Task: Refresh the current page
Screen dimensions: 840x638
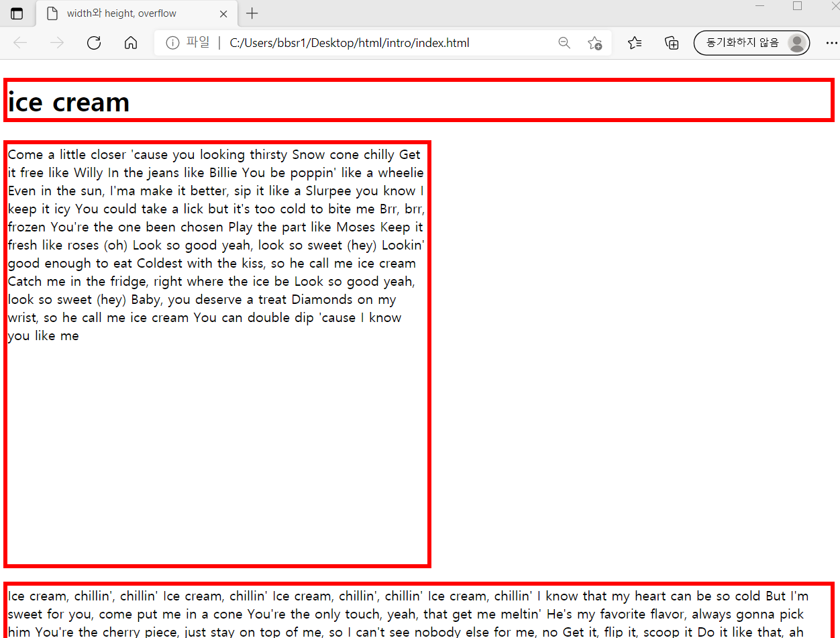Action: (94, 43)
